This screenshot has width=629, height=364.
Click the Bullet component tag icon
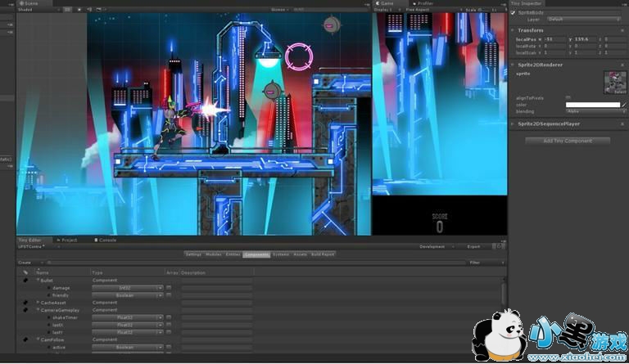tap(25, 280)
